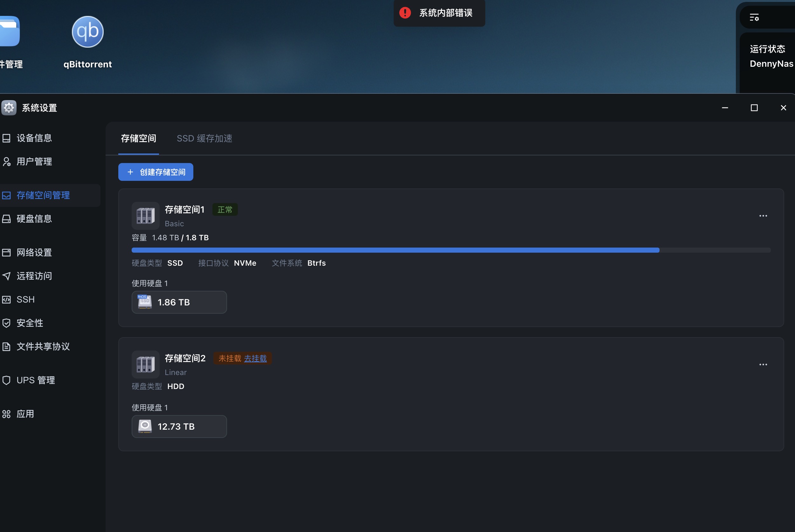Viewport: 795px width, 532px height.
Task: Click the 存储空间2 volume icon
Action: (145, 365)
